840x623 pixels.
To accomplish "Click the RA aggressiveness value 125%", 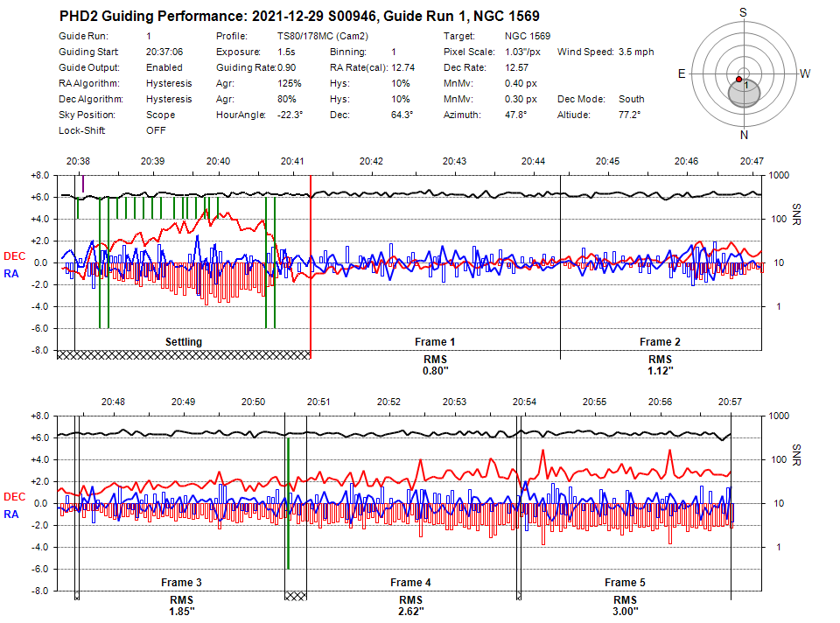I will pyautogui.click(x=290, y=84).
